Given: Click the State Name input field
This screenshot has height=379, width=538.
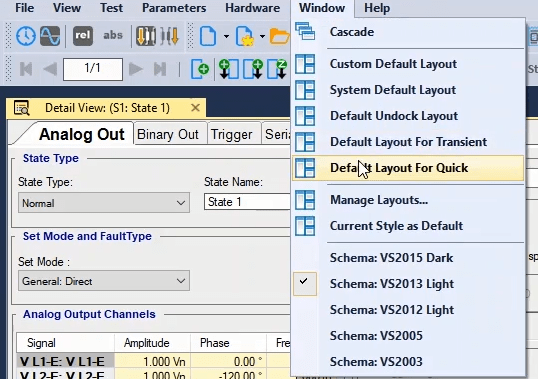Looking at the screenshot, I should tap(247, 202).
